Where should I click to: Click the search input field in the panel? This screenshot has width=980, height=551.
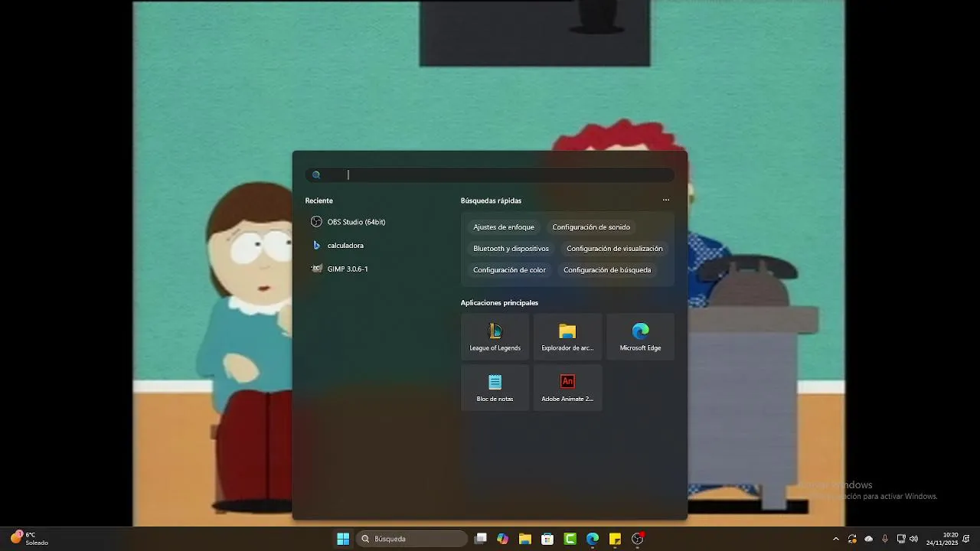click(x=490, y=174)
